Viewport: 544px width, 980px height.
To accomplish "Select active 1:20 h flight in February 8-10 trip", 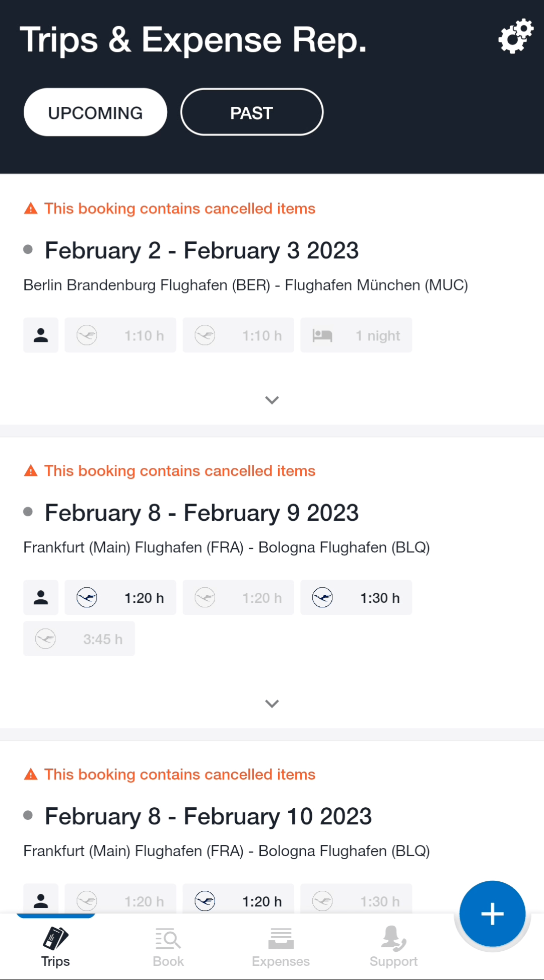I will pos(238,899).
